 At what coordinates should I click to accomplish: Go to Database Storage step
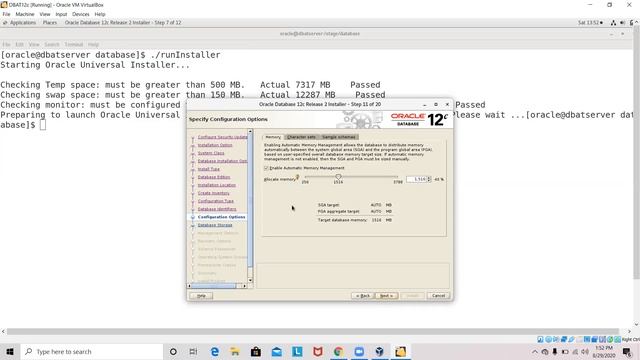215,225
